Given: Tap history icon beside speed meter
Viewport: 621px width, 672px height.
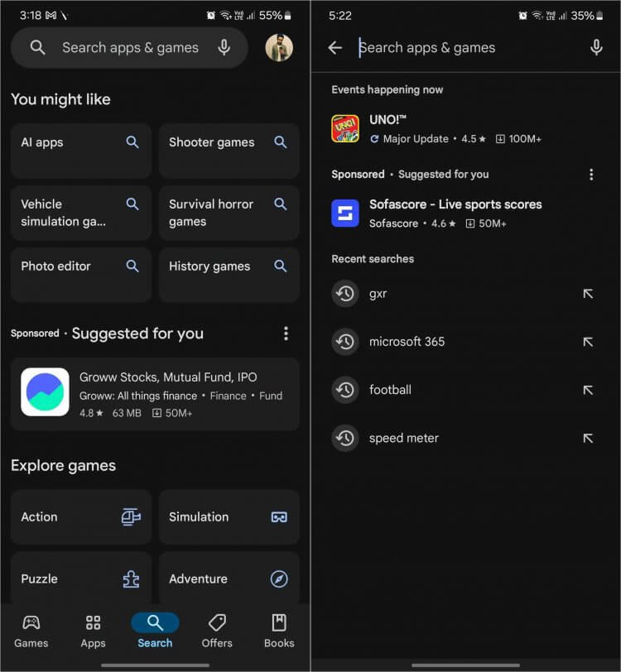Looking at the screenshot, I should 345,438.
